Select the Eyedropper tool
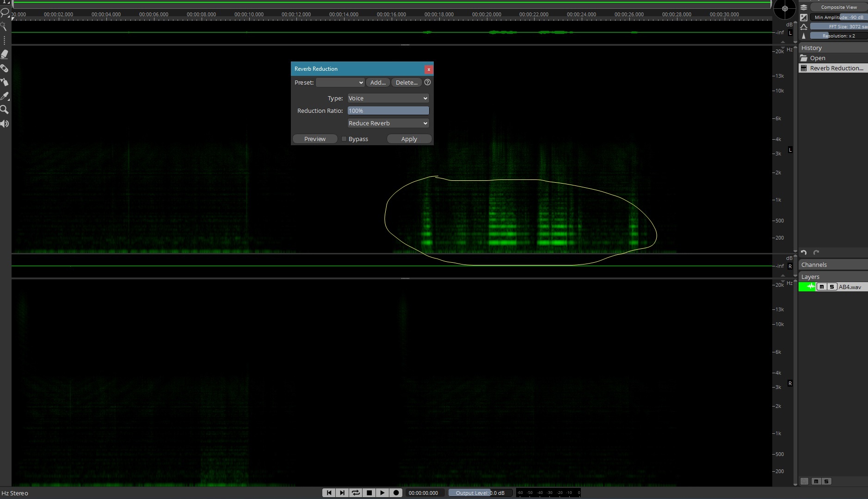Screen dimensions: 868x499 [5, 96]
